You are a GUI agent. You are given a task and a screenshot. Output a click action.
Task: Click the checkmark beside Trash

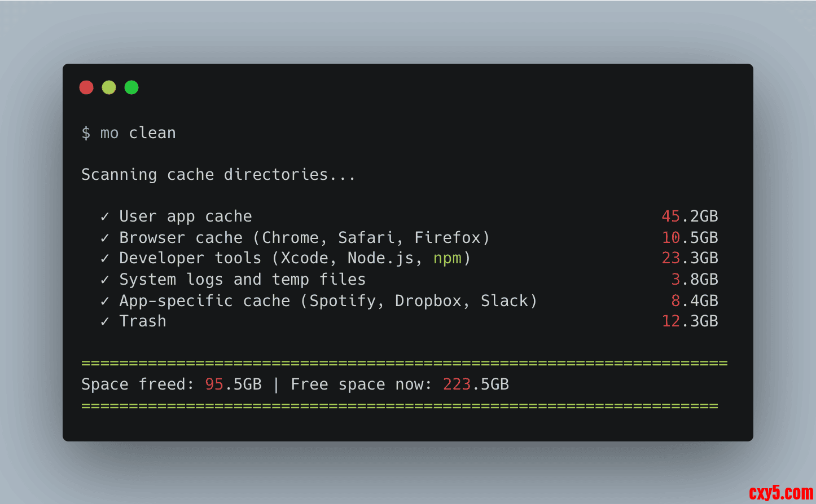105,321
